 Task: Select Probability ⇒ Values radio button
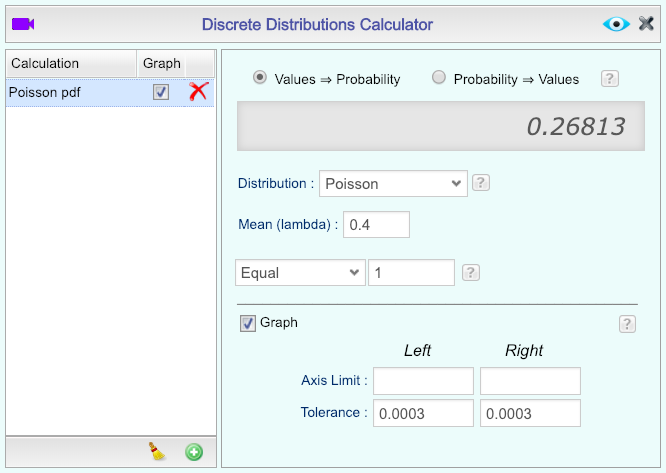[x=439, y=78]
